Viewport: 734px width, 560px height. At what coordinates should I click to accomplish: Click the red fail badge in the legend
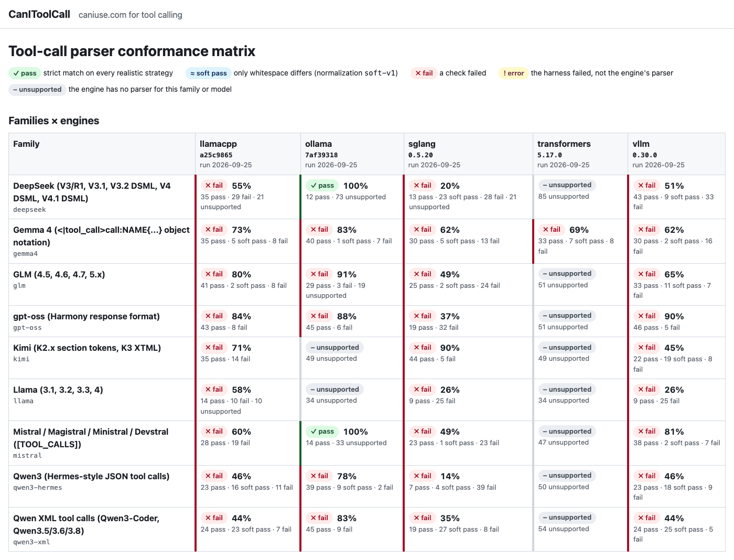click(424, 73)
